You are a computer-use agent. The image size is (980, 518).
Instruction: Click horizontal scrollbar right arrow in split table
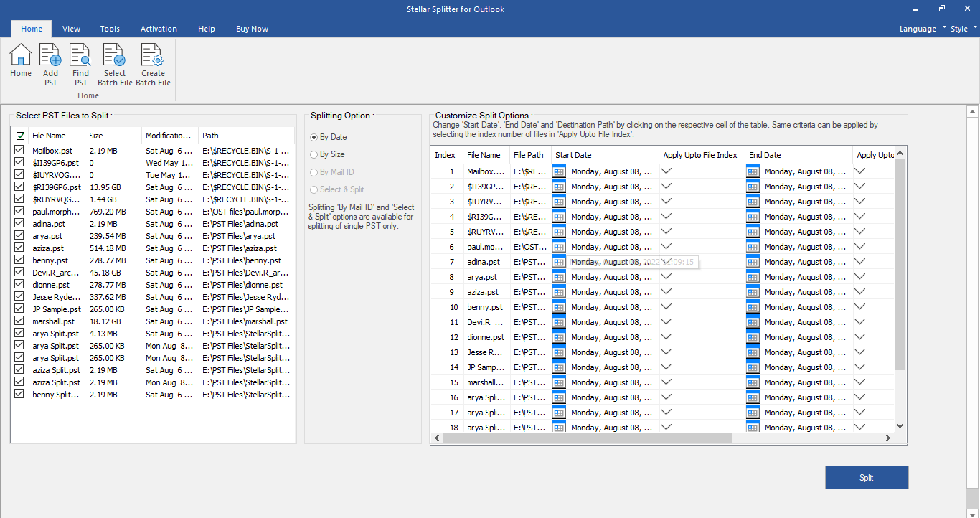point(889,438)
